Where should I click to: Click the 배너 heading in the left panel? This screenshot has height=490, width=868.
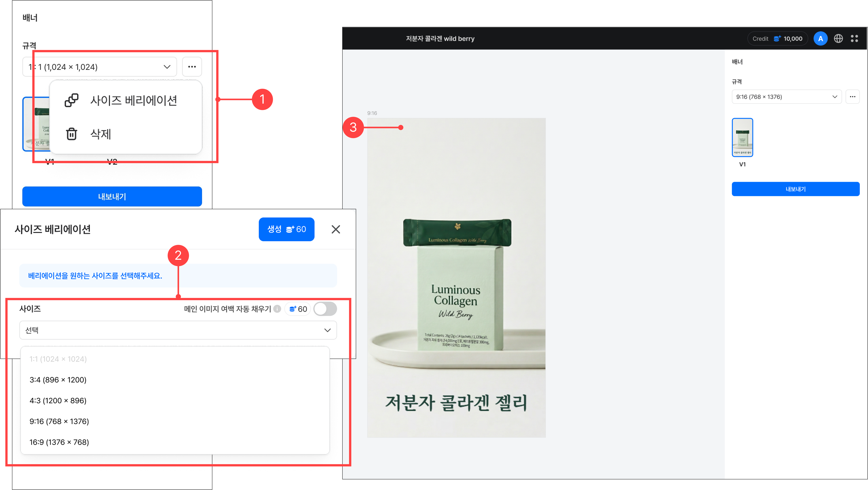pos(30,18)
